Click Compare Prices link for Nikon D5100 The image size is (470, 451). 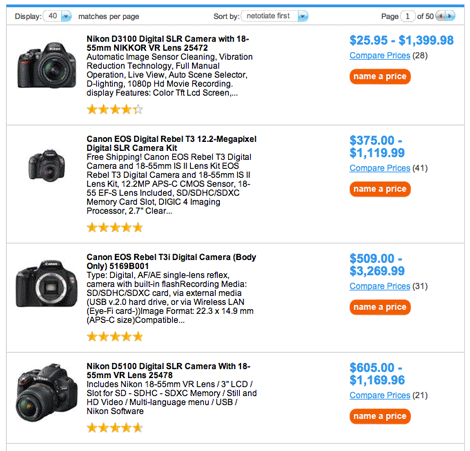380,395
